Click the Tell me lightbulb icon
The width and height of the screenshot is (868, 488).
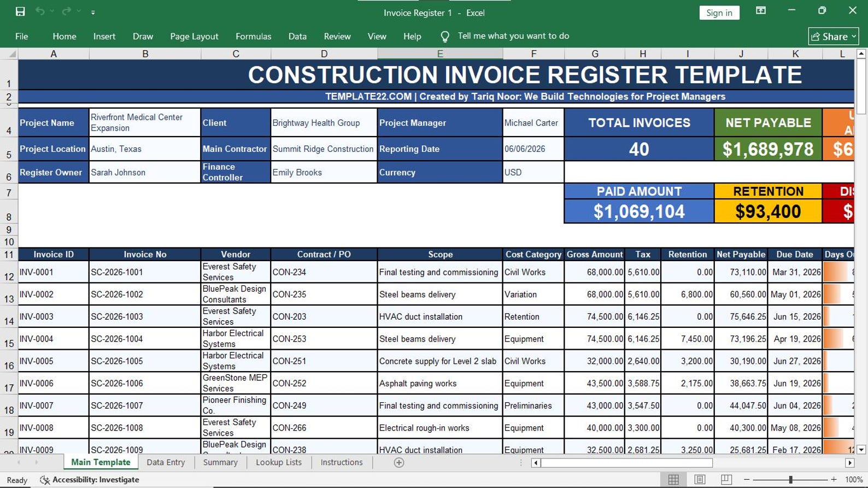[x=445, y=37]
